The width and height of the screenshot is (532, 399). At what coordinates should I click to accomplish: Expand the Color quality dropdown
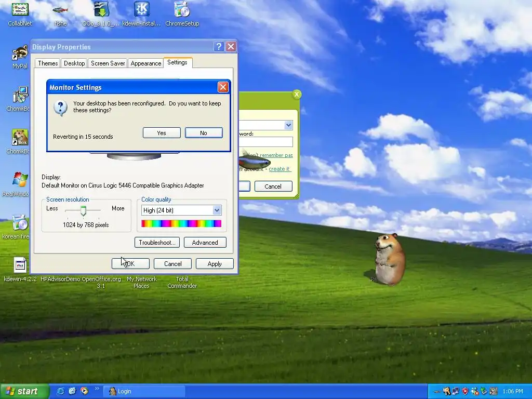coord(217,210)
